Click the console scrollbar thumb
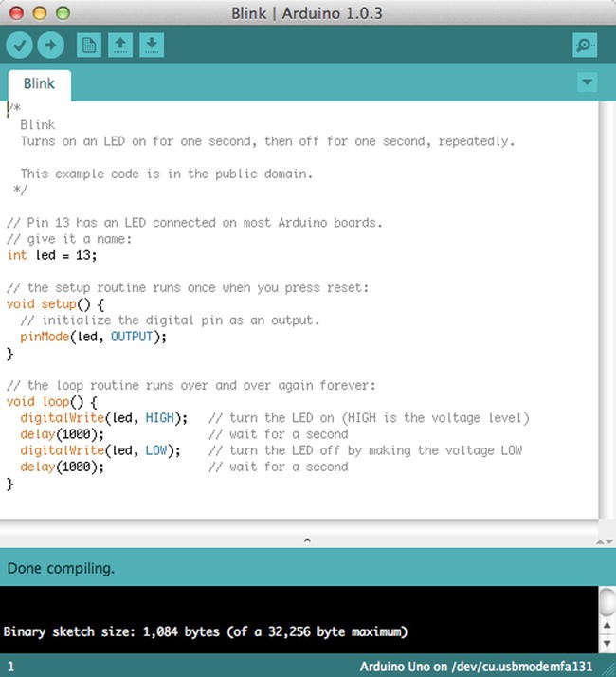This screenshot has height=677, width=616. coord(607,603)
